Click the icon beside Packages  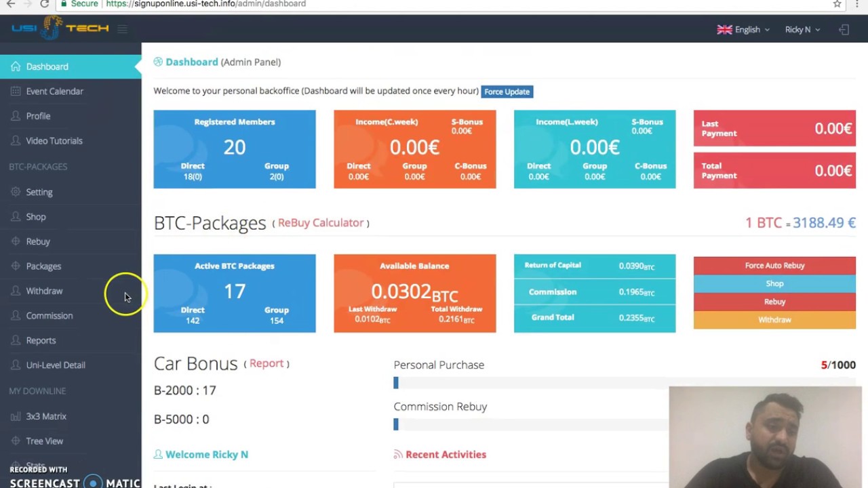[16, 266]
